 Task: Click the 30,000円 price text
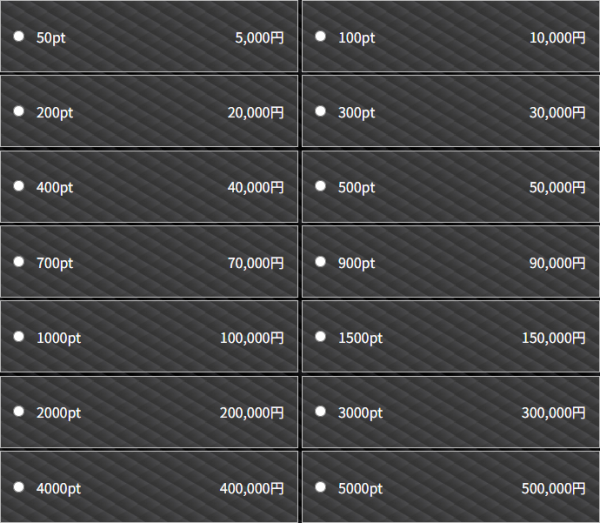coord(557,113)
